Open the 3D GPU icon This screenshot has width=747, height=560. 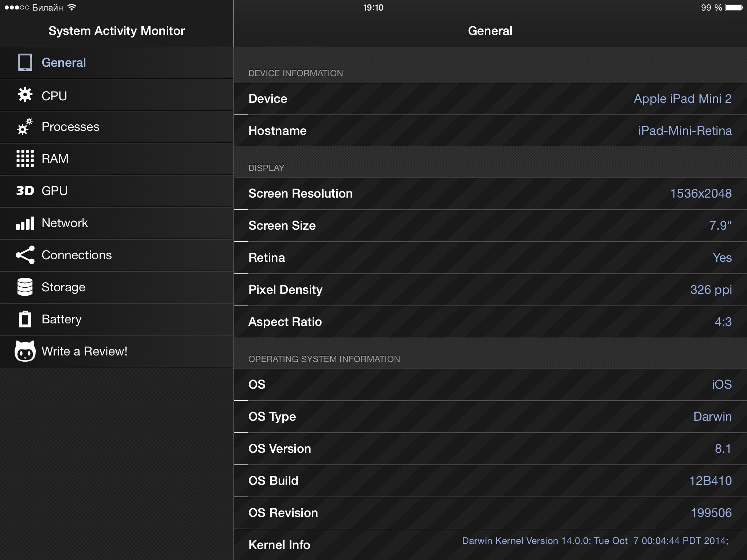point(25,191)
